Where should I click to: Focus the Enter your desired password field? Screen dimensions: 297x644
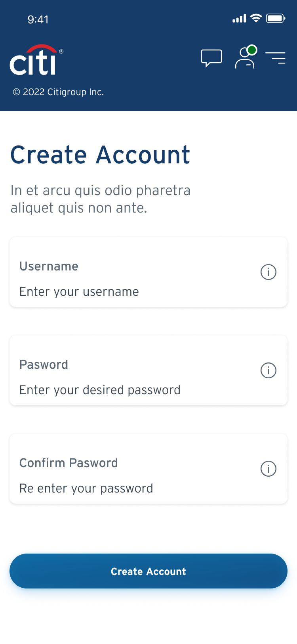[x=148, y=371]
